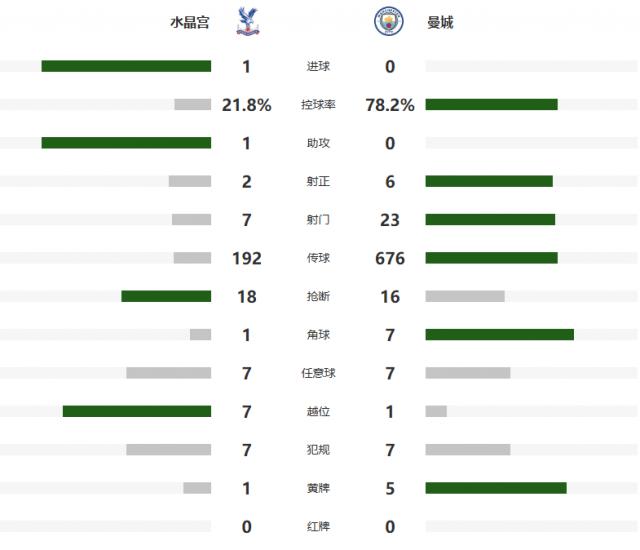Click Crystal Palace's green goals bar

[x=126, y=66]
